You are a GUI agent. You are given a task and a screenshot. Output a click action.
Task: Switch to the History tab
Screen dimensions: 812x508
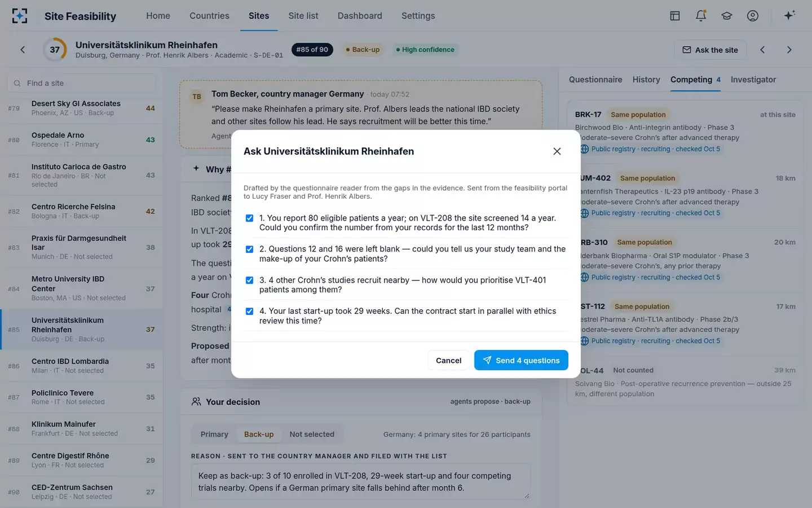[646, 80]
